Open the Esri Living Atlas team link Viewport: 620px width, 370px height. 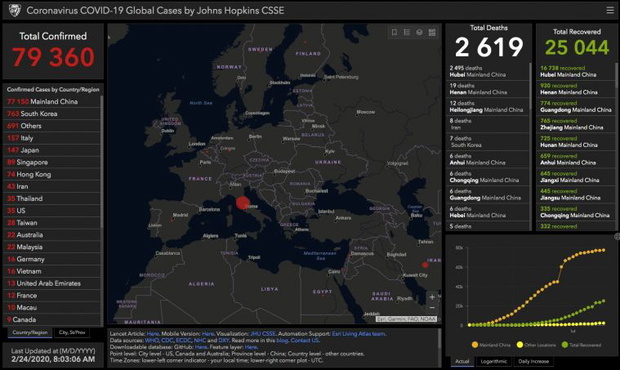pos(359,334)
